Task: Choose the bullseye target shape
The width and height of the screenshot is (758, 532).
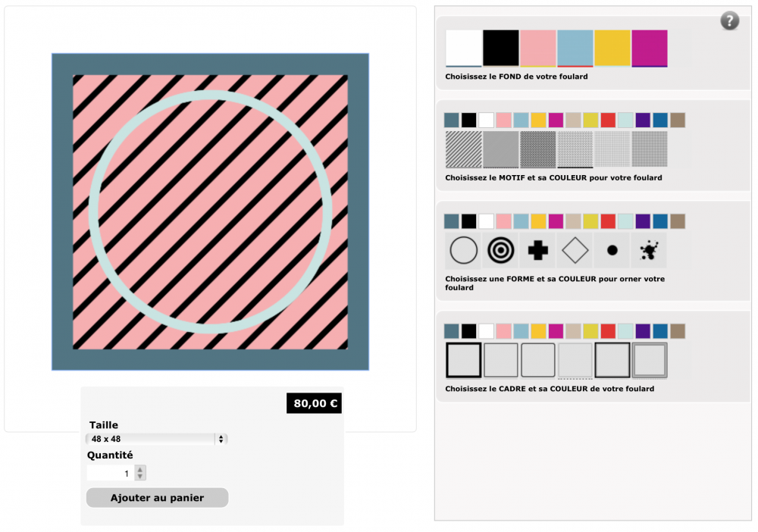Action: coord(501,250)
